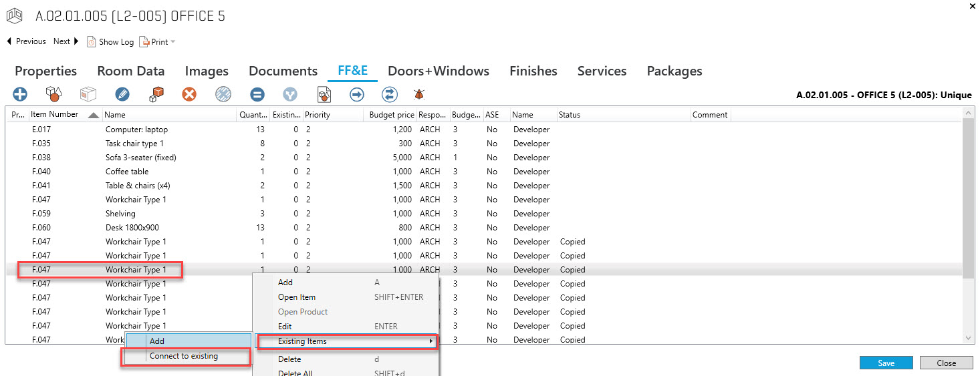The image size is (980, 376).
Task: Click the pencil Edit icon in toolbar
Action: click(122, 95)
